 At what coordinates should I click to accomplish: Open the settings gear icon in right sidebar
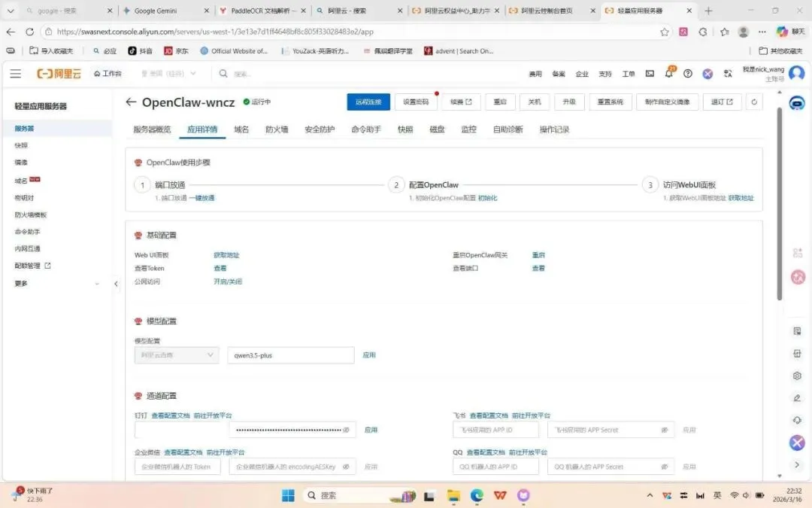(x=797, y=376)
